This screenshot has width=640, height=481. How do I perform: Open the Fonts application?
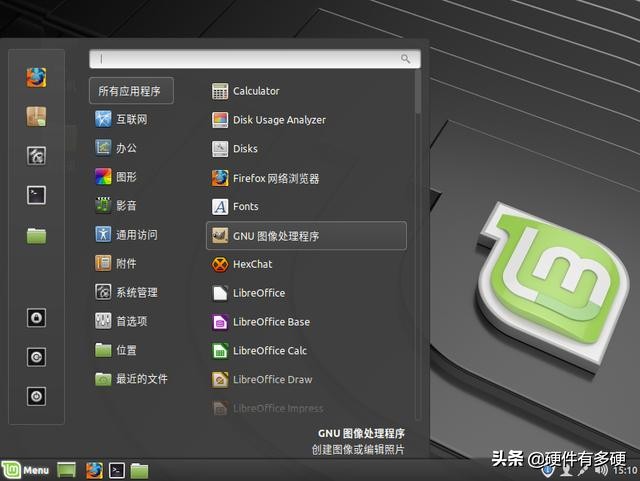point(235,207)
